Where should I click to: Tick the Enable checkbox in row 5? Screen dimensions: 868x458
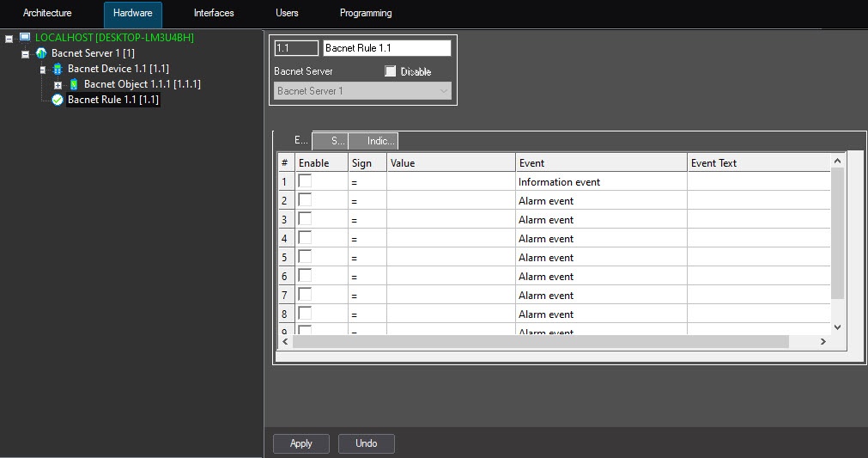[x=305, y=257]
